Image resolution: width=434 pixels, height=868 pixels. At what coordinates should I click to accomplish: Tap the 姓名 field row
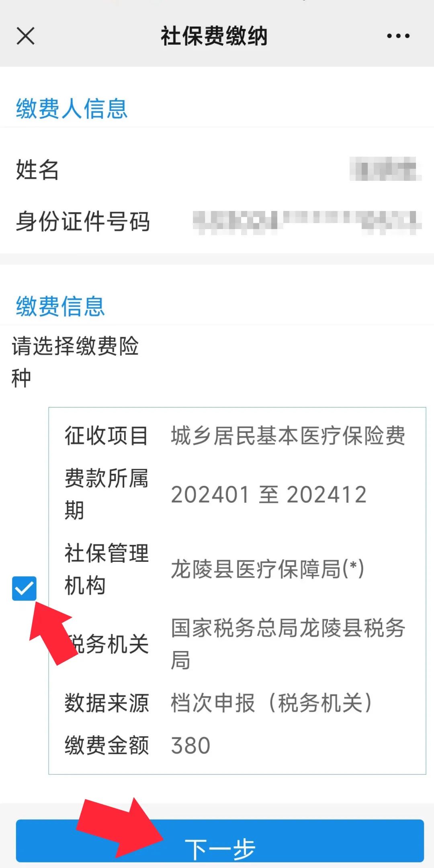pyautogui.click(x=217, y=170)
